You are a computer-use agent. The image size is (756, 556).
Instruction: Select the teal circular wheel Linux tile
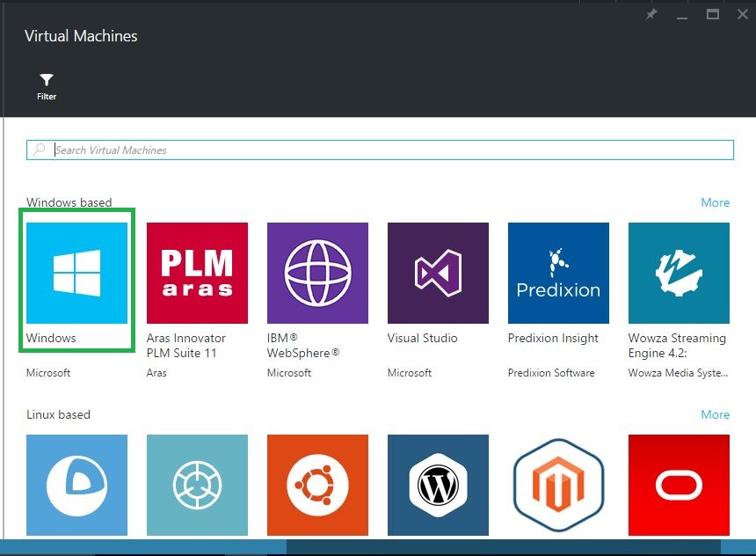[x=197, y=485]
